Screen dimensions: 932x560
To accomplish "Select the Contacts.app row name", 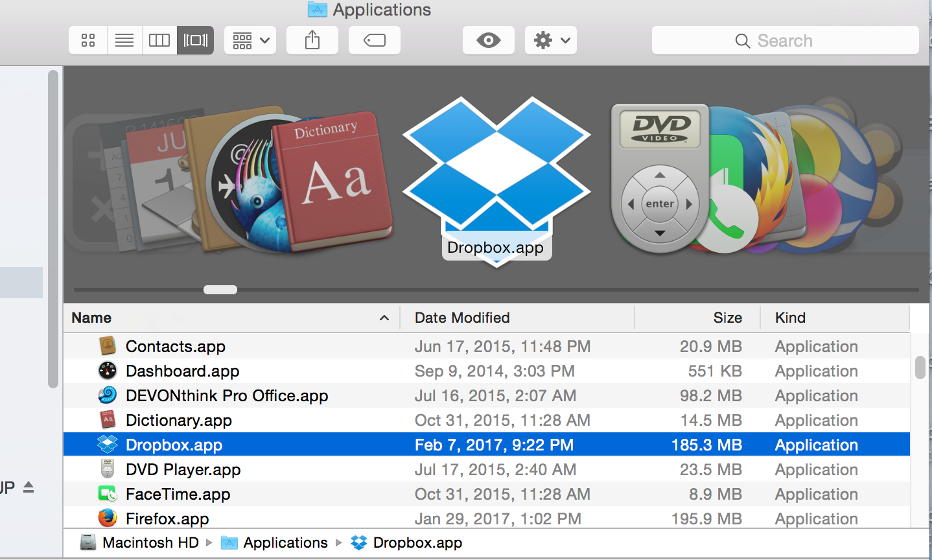I will (x=176, y=346).
